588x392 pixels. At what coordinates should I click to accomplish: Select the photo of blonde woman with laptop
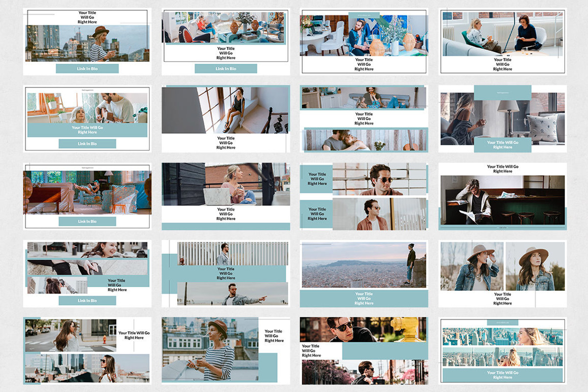(x=226, y=184)
